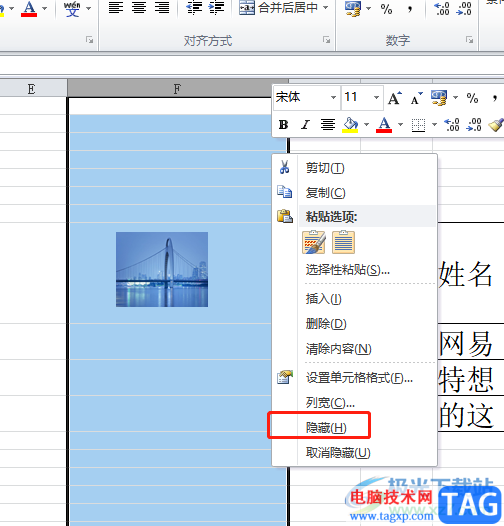504x526 pixels.
Task: Choose 取消隐藏(U) from context menu
Action: tap(354, 453)
